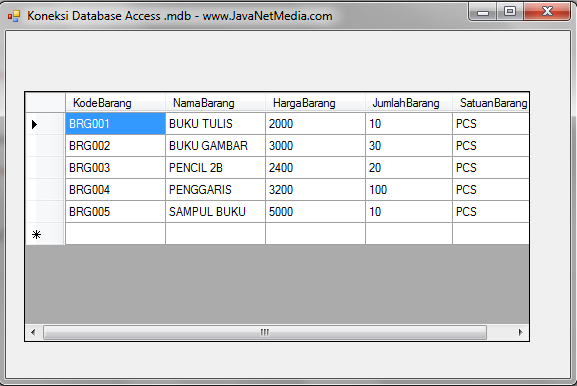This screenshot has height=386, width=577.
Task: Select the 3200 price cell
Action: 315,190
